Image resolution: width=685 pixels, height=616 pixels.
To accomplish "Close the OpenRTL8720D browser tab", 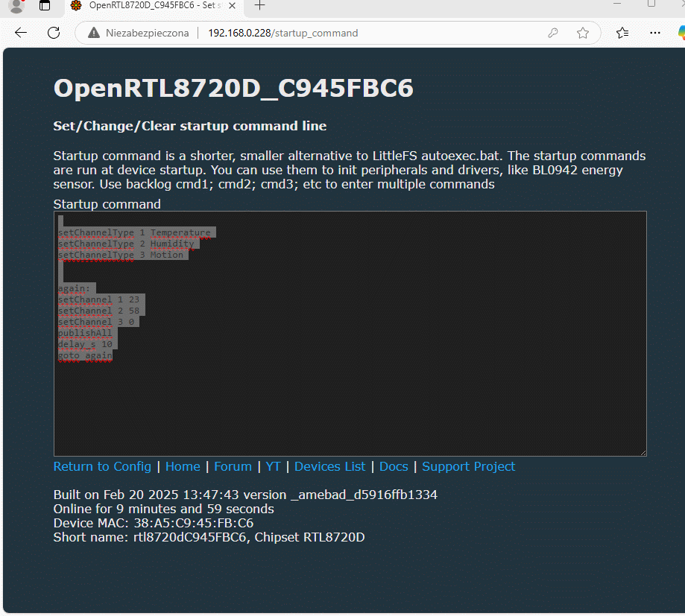I will 233,6.
